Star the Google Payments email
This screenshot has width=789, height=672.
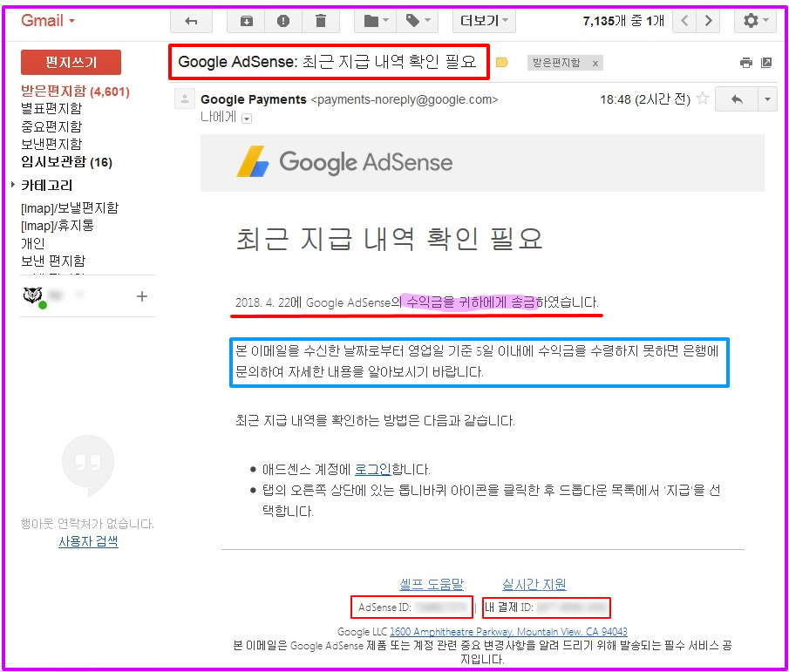click(703, 99)
